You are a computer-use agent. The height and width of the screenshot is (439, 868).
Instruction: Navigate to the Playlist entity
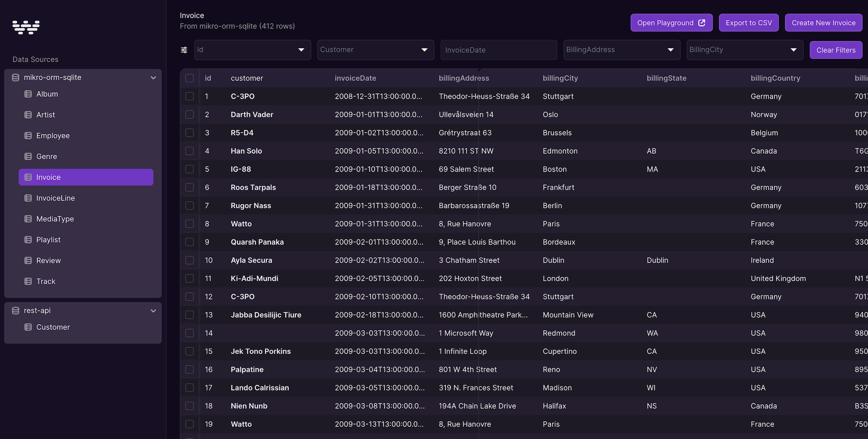(48, 240)
